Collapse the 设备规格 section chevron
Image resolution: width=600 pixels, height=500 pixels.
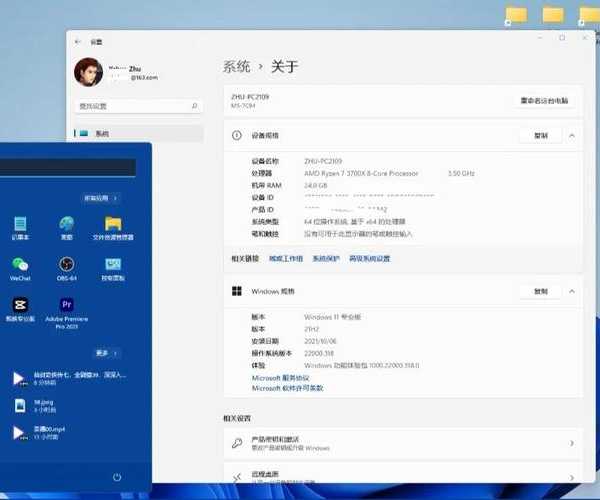click(x=572, y=135)
